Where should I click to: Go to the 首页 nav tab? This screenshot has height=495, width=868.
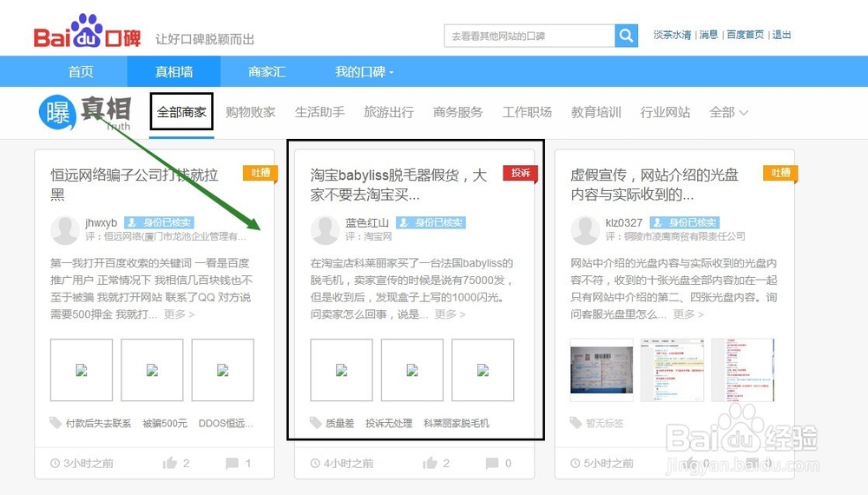pos(81,72)
